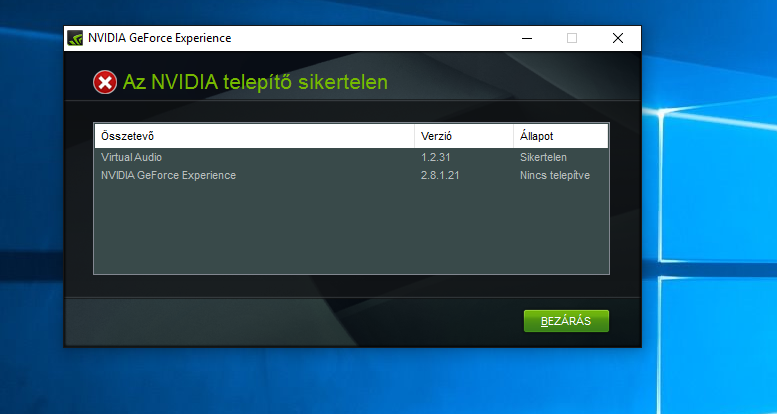The height and width of the screenshot is (414, 777).
Task: Select the Virtual Audio row name
Action: [x=131, y=157]
